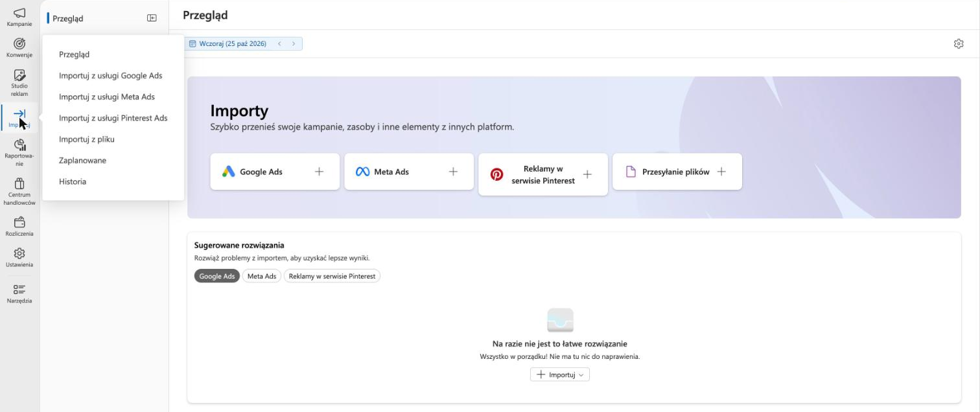Click the Meta logo on card

pyautogui.click(x=362, y=172)
